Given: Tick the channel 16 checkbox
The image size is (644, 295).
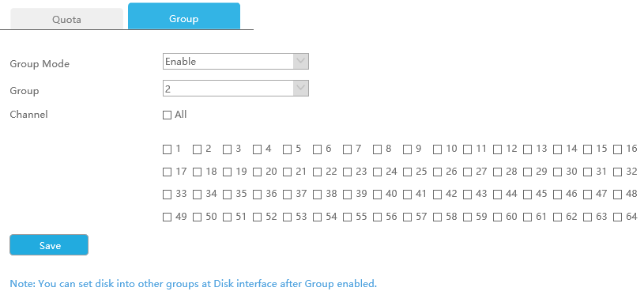Looking at the screenshot, I should (617, 149).
